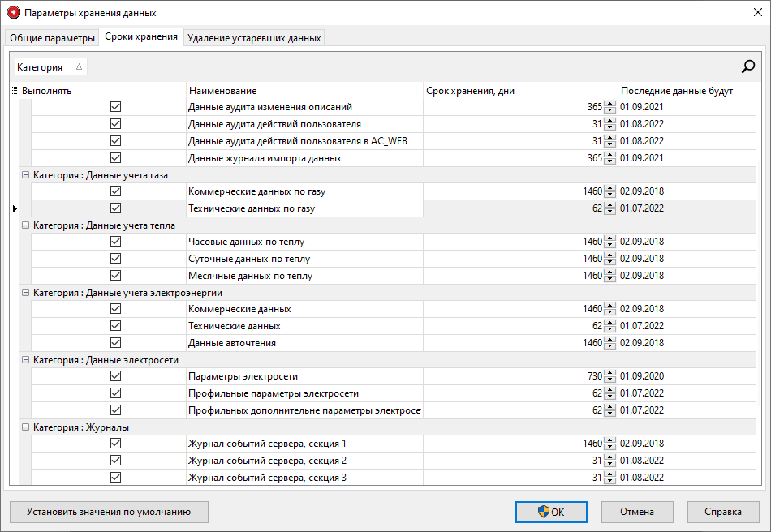Increment days for Данные аудита изменения описаний
This screenshot has width=771, height=532.
[609, 103]
